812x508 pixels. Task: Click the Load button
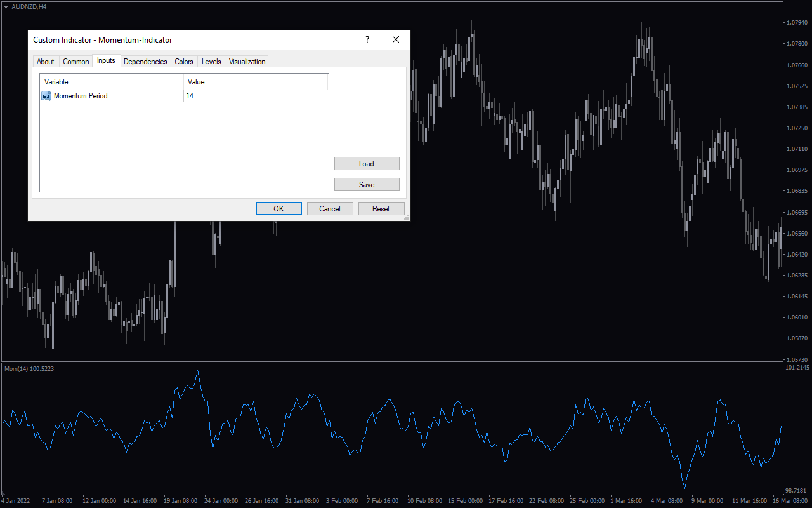pyautogui.click(x=367, y=164)
